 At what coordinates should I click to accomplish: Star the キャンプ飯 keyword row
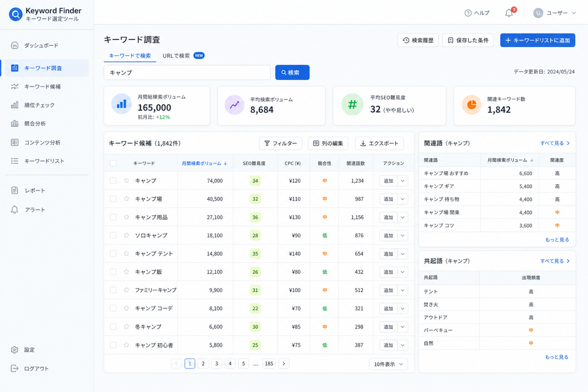(126, 272)
